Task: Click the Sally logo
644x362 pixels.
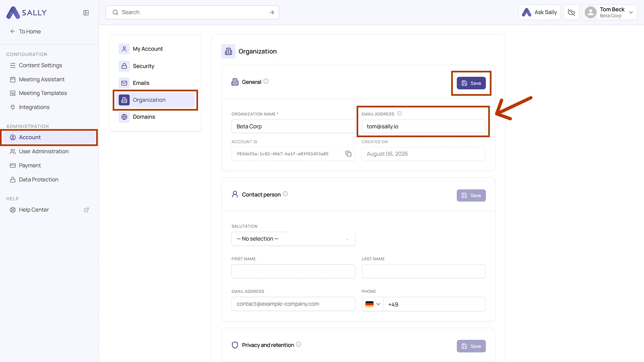Action: [x=27, y=12]
